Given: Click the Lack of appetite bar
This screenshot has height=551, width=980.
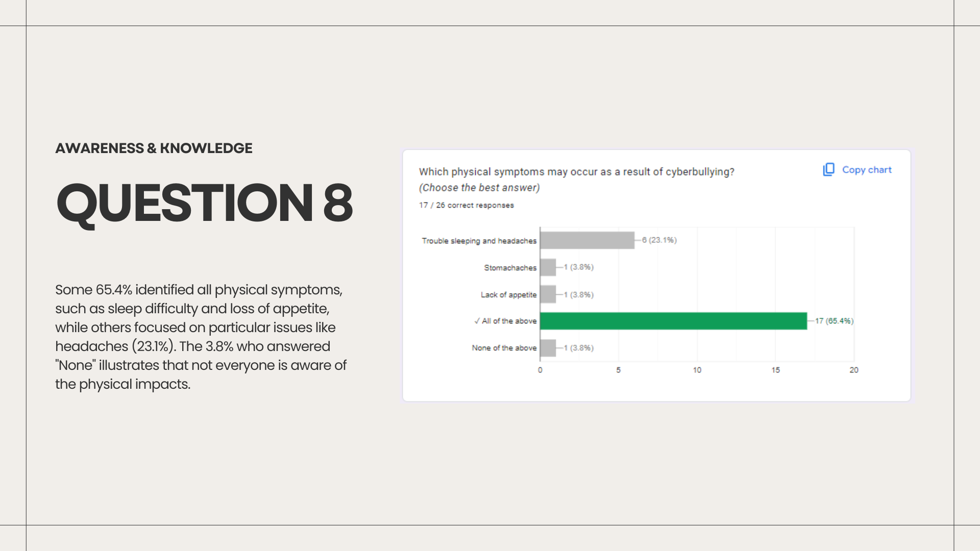Looking at the screenshot, I should pyautogui.click(x=548, y=294).
